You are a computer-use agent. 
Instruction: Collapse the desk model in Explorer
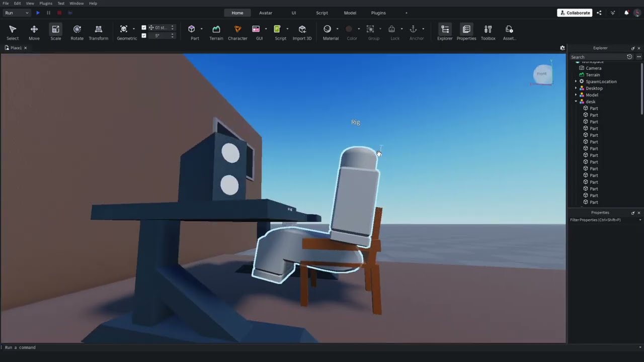coord(576,102)
